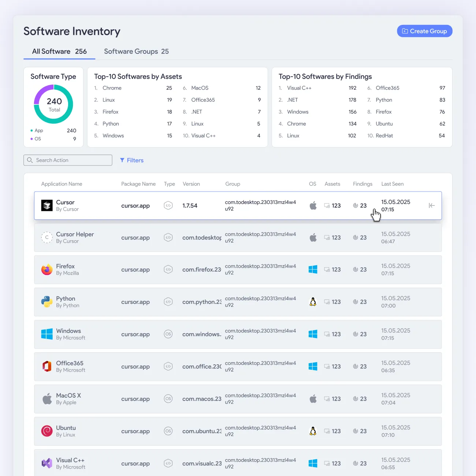Click the Windows OS icon in Visual C++ row
This screenshot has height=476, width=476.
pos(313,463)
